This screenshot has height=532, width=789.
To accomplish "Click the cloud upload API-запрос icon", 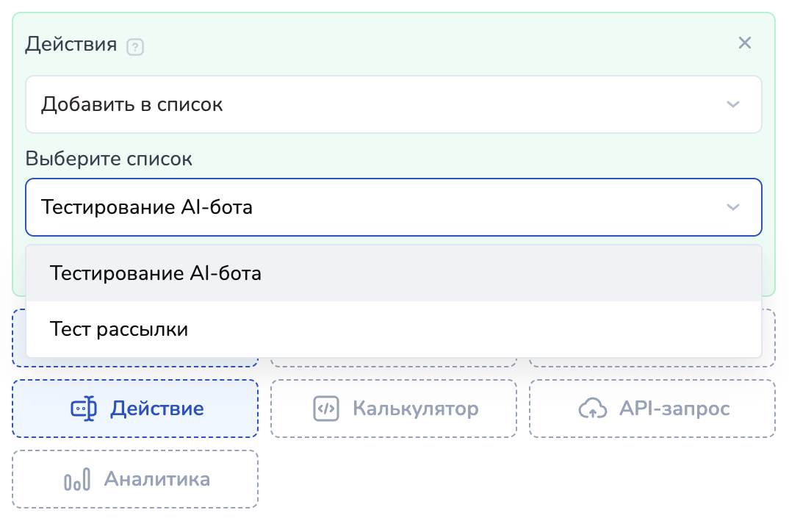I will pos(592,409).
